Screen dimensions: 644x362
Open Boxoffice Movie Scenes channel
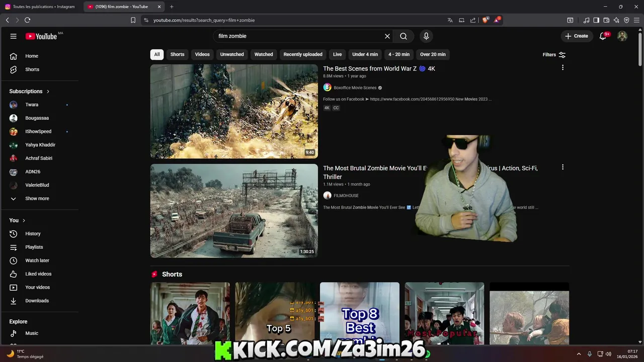point(355,88)
